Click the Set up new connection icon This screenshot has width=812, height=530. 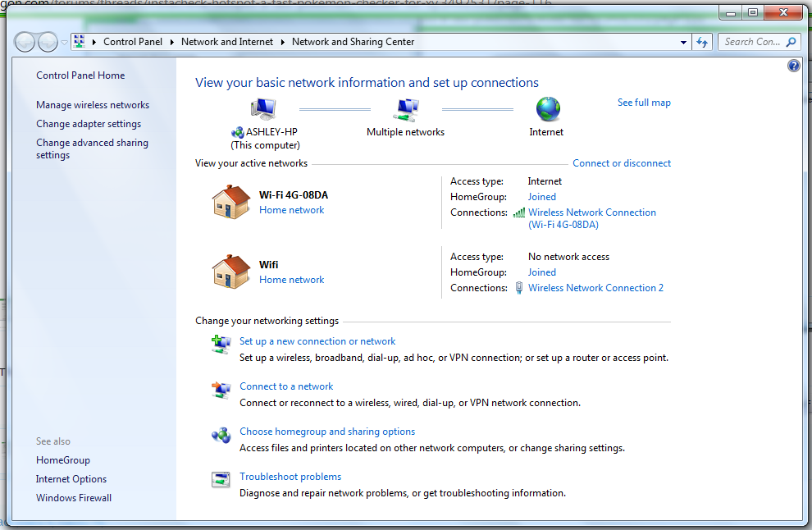[x=221, y=345]
